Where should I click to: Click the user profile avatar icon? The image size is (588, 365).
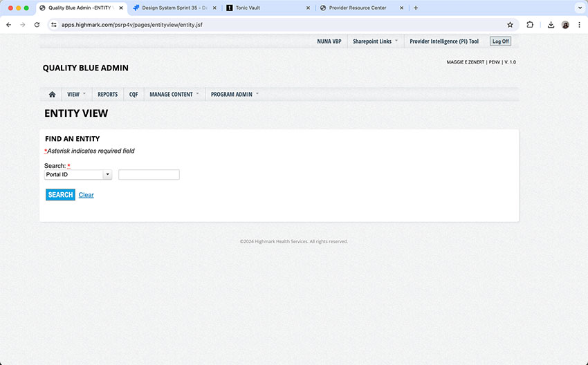[565, 24]
